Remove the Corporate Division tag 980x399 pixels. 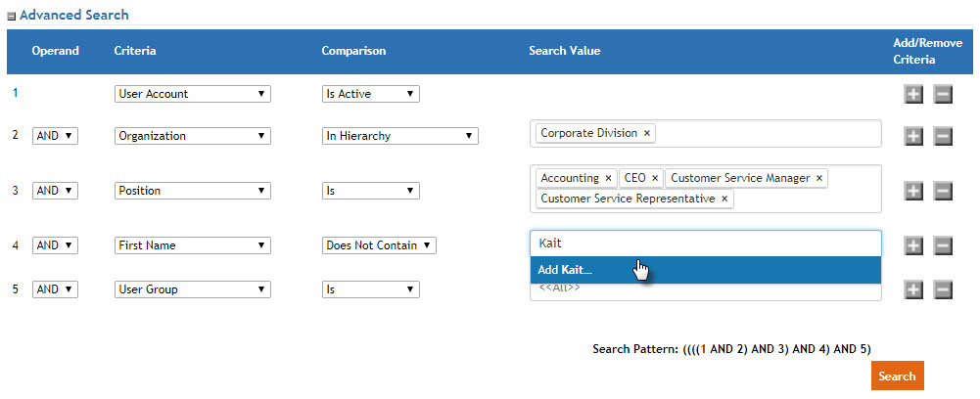pyautogui.click(x=647, y=133)
